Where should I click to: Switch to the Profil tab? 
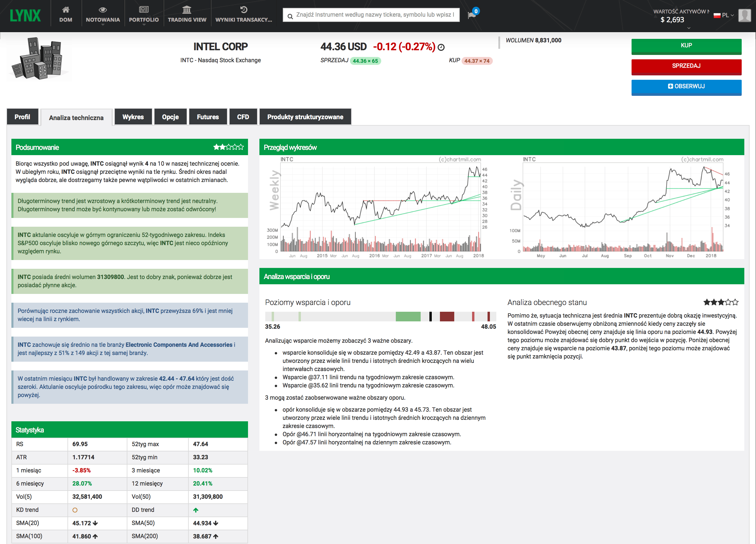click(x=22, y=117)
